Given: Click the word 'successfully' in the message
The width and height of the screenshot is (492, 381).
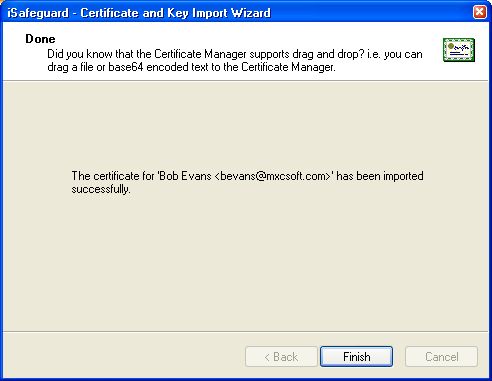Looking at the screenshot, I should click(100, 189).
